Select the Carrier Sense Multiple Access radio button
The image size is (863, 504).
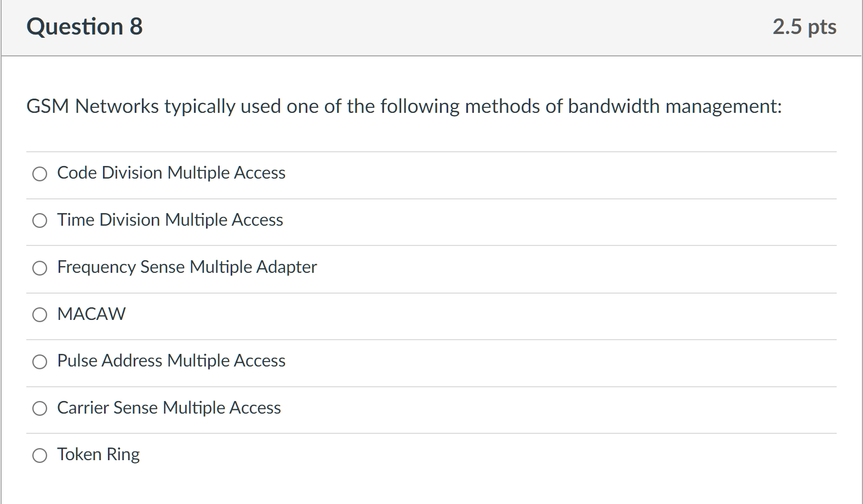pyautogui.click(x=39, y=409)
